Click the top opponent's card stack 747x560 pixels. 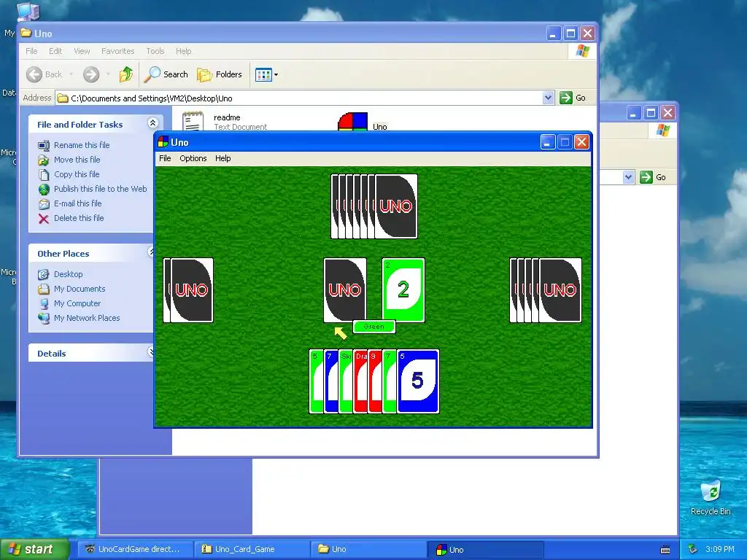tap(374, 206)
